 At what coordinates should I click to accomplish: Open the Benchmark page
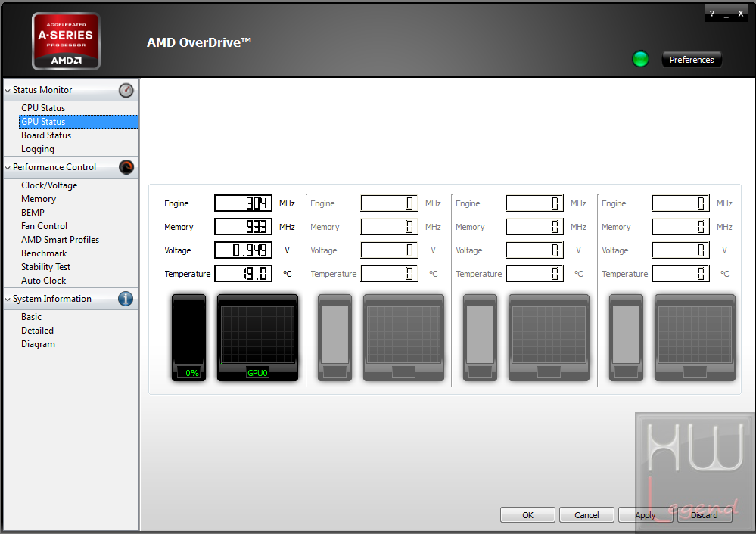44,253
